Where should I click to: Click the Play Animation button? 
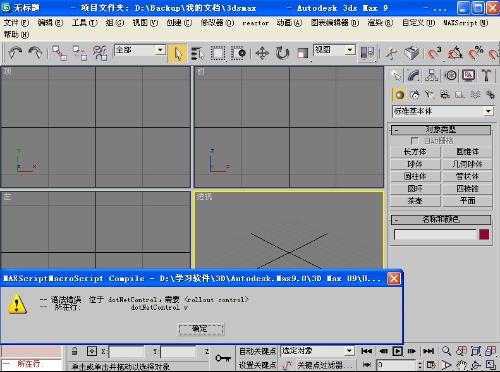(397, 351)
